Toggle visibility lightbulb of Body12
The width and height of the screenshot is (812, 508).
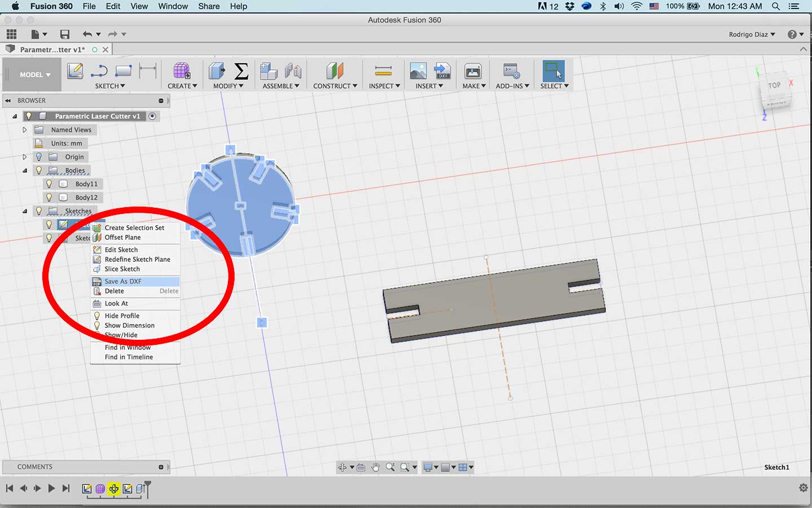pos(49,198)
